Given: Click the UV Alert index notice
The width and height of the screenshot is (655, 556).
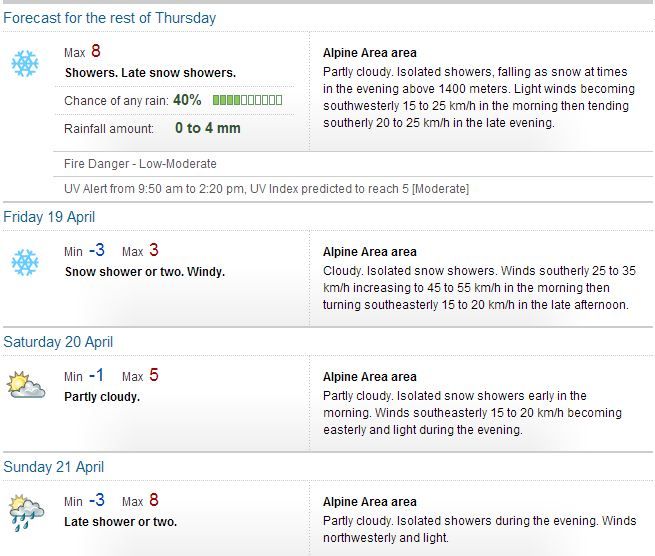Looking at the screenshot, I should coord(266,189).
